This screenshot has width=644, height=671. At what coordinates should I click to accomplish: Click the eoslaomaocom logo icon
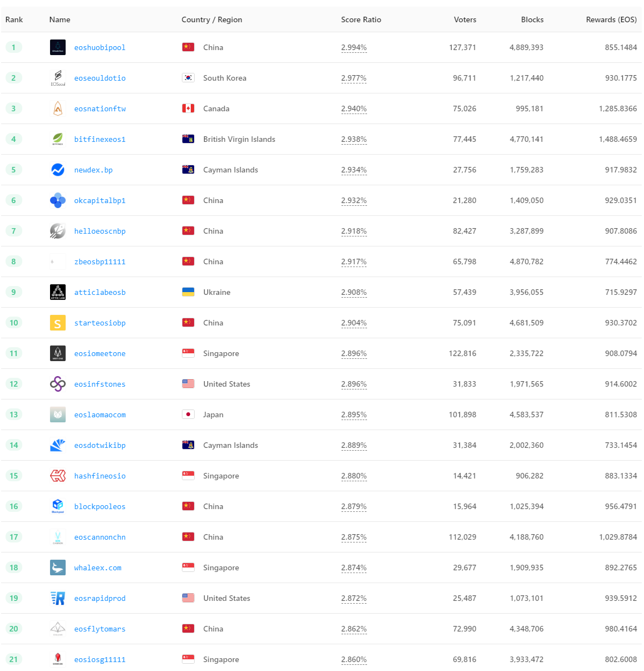pyautogui.click(x=58, y=415)
